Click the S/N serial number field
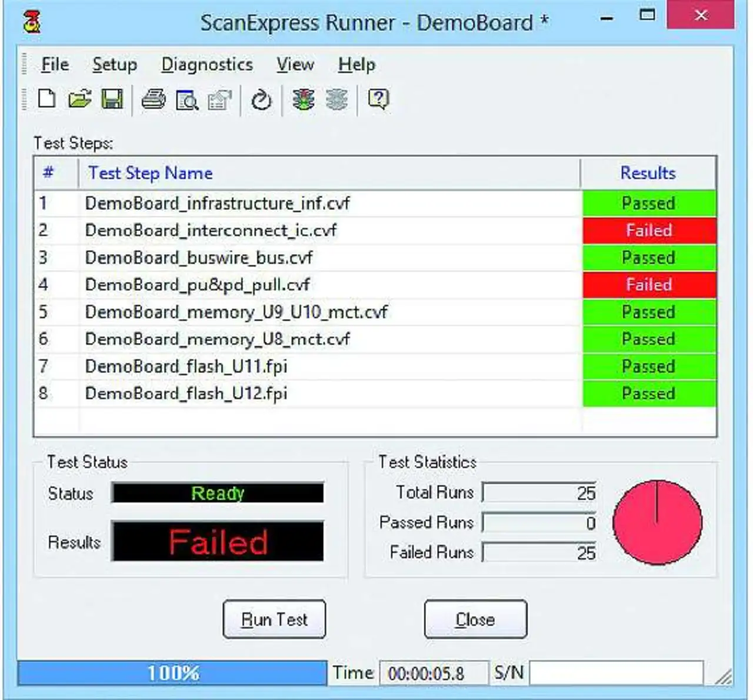 616,673
